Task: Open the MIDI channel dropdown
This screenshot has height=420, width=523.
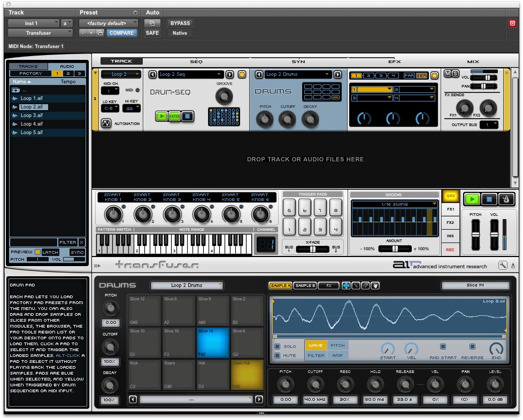Action: tap(110, 91)
